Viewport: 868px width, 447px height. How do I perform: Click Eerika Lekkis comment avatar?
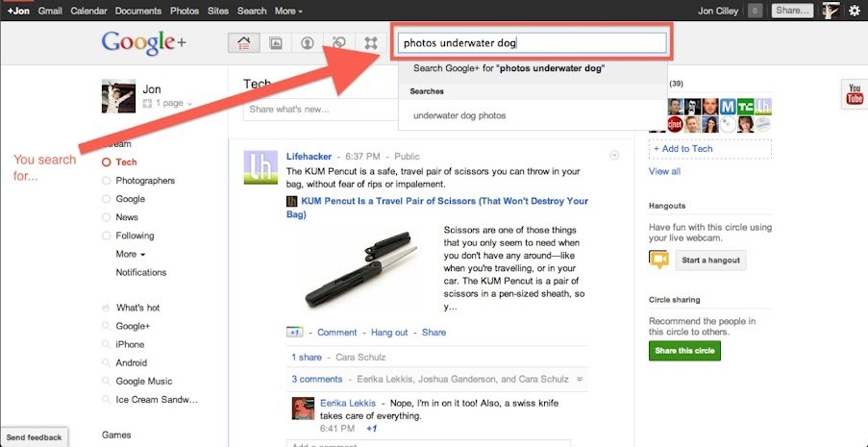tap(304, 409)
